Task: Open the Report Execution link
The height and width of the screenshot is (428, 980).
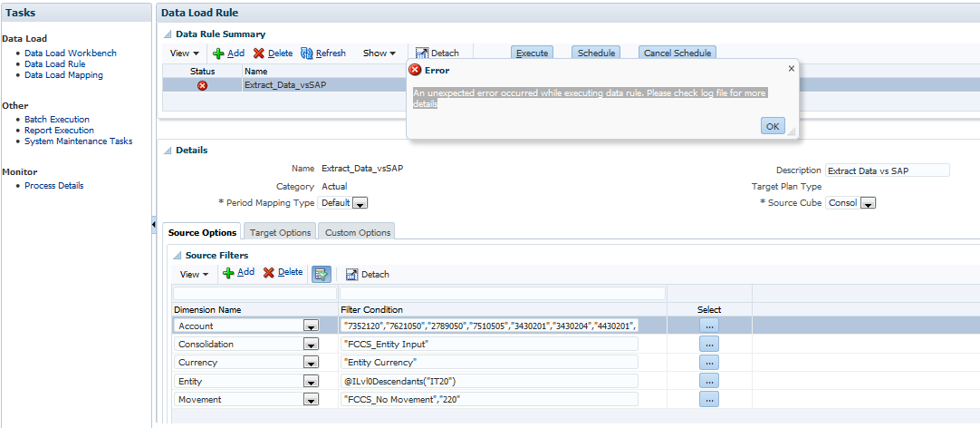Action: pos(60,131)
